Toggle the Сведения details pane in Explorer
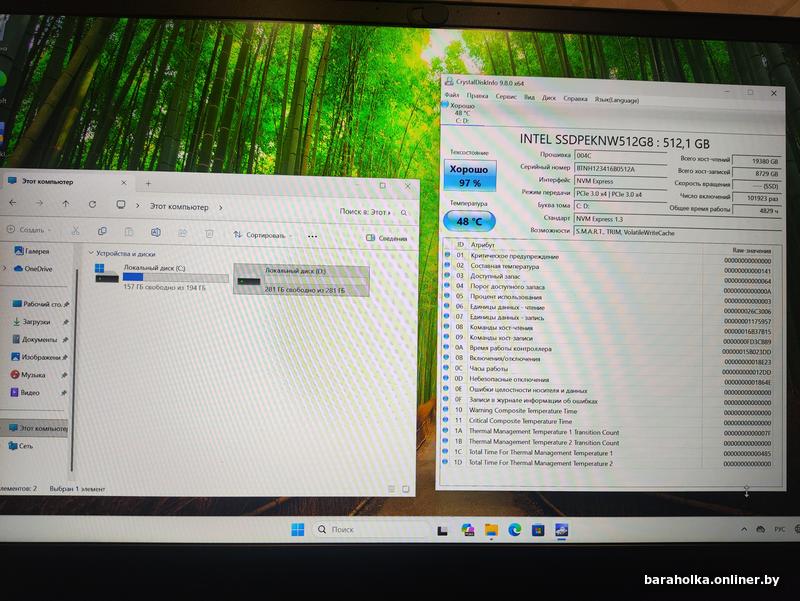The image size is (800, 601). (x=386, y=238)
